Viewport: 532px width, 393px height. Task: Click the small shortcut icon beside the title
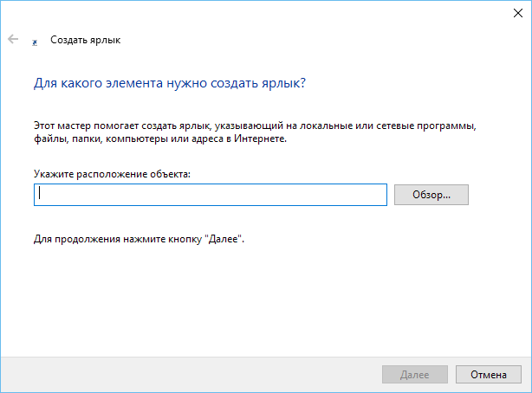(35, 40)
